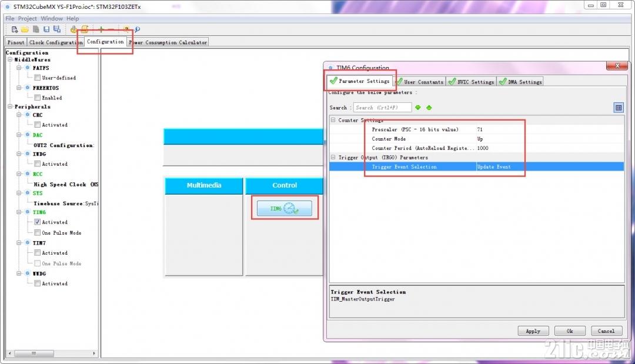Open the Power Consumption Calculator tab
Screen dimensions: 635x364
coord(168,42)
